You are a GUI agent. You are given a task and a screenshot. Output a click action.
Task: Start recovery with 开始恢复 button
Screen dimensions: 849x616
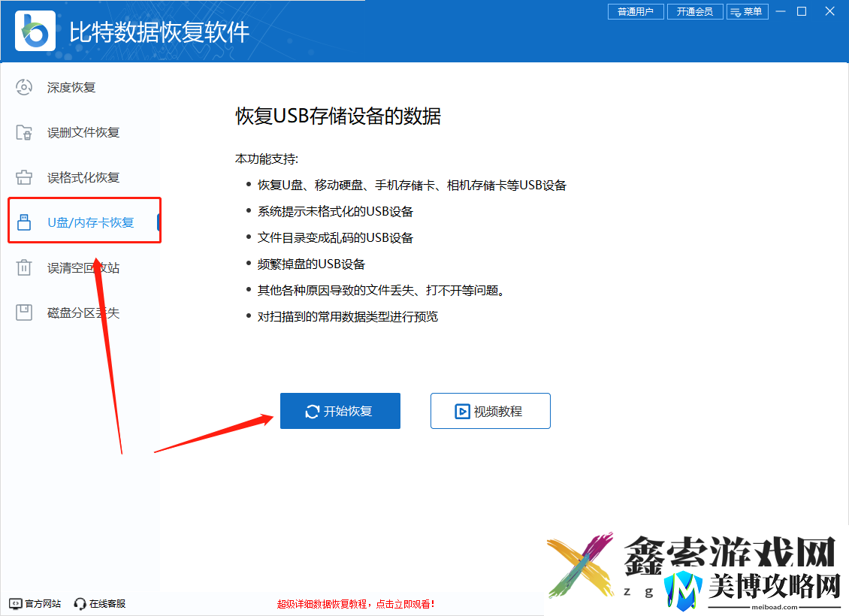(x=340, y=411)
